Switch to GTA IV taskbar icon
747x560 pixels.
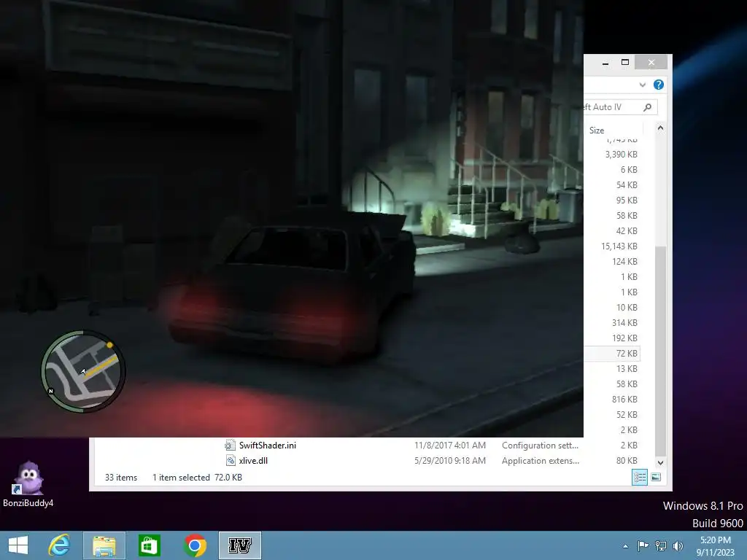pyautogui.click(x=239, y=545)
